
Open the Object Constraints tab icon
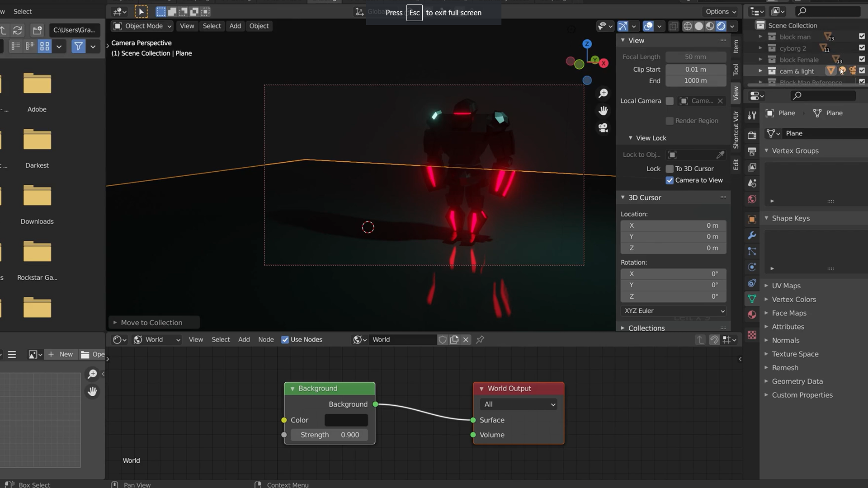tap(752, 283)
